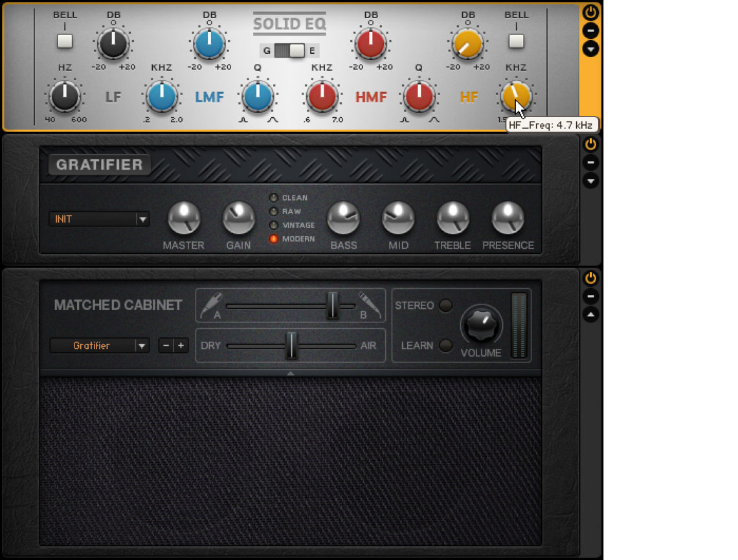738x560 pixels.
Task: Click the HF frequency knob on Solid EQ
Action: [x=517, y=97]
